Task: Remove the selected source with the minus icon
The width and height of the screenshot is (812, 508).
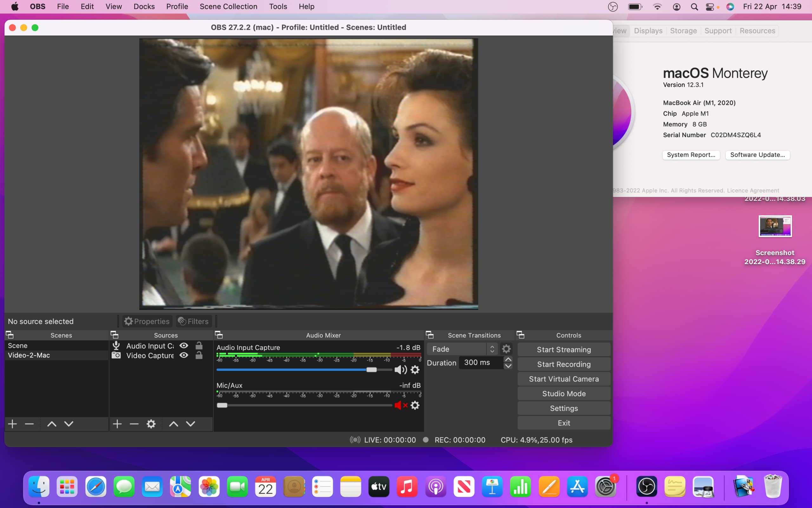Action: pos(134,424)
